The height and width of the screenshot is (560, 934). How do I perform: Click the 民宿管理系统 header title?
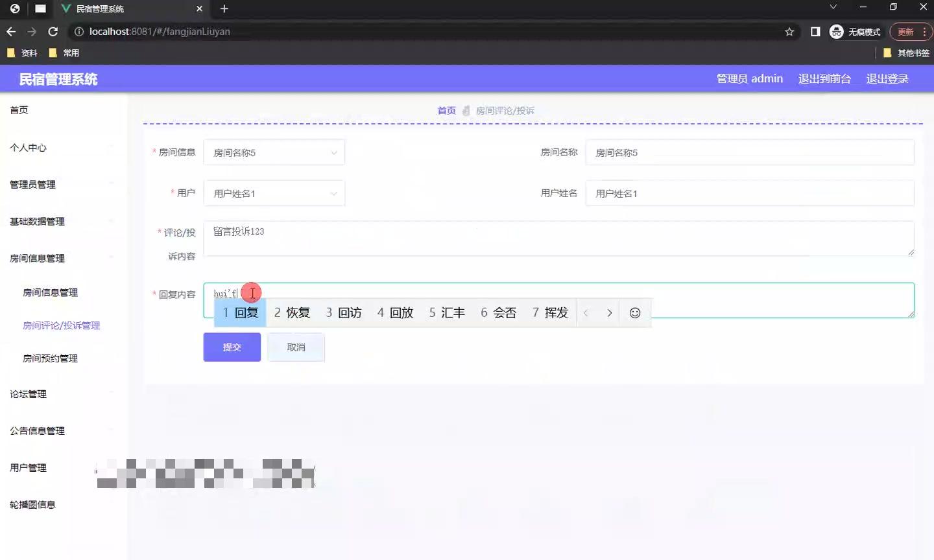click(58, 79)
